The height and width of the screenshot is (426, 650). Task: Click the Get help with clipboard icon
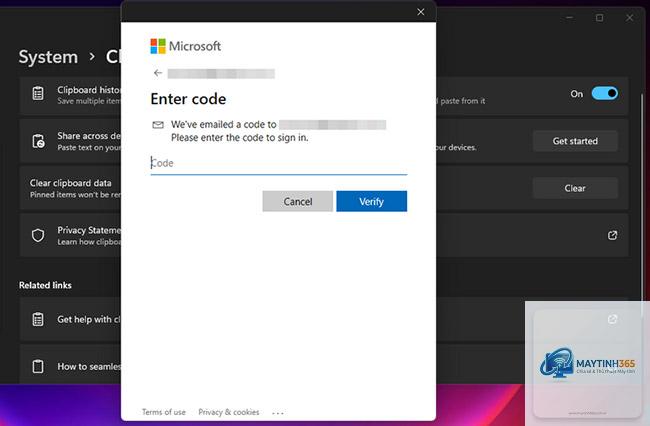click(38, 319)
